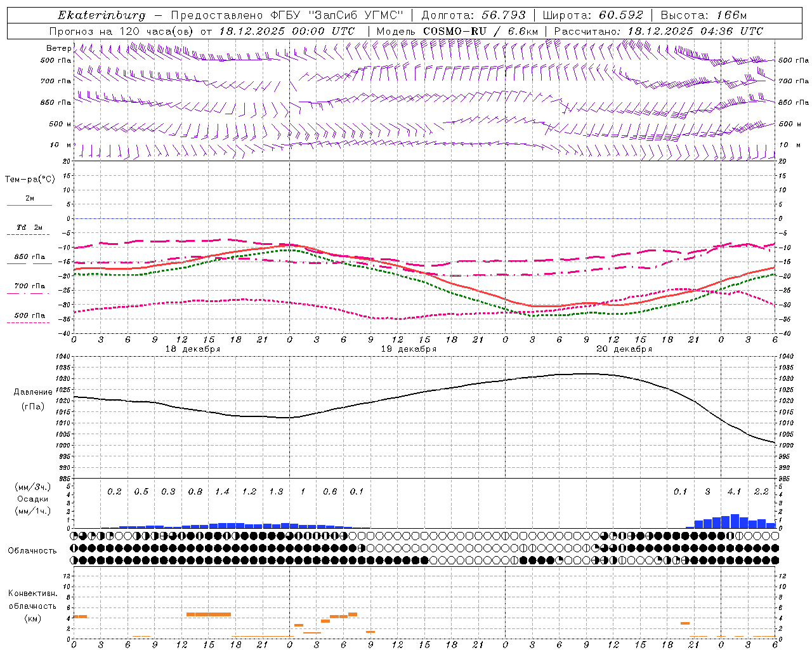Click the 18 декабря date label
The image size is (812, 650).
click(x=193, y=349)
